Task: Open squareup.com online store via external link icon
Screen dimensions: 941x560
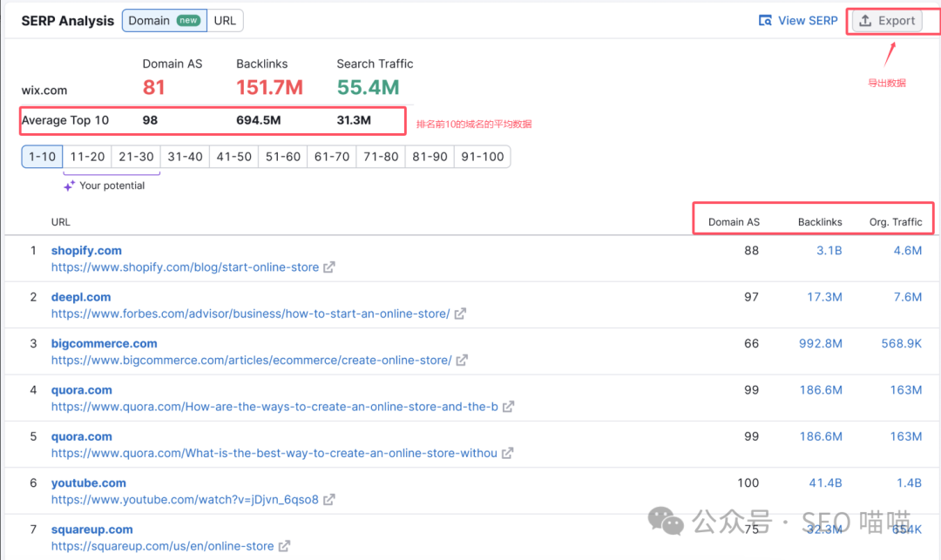Action: (285, 546)
